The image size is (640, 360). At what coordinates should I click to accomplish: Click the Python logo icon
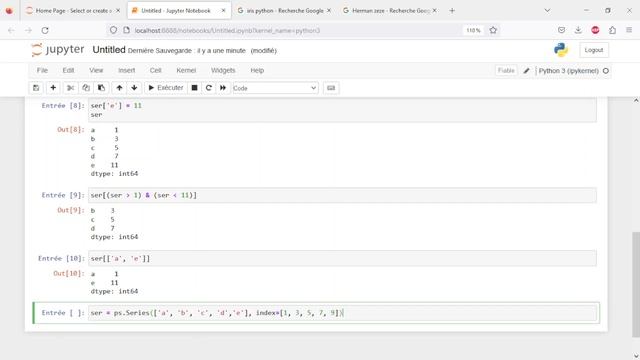(x=561, y=50)
